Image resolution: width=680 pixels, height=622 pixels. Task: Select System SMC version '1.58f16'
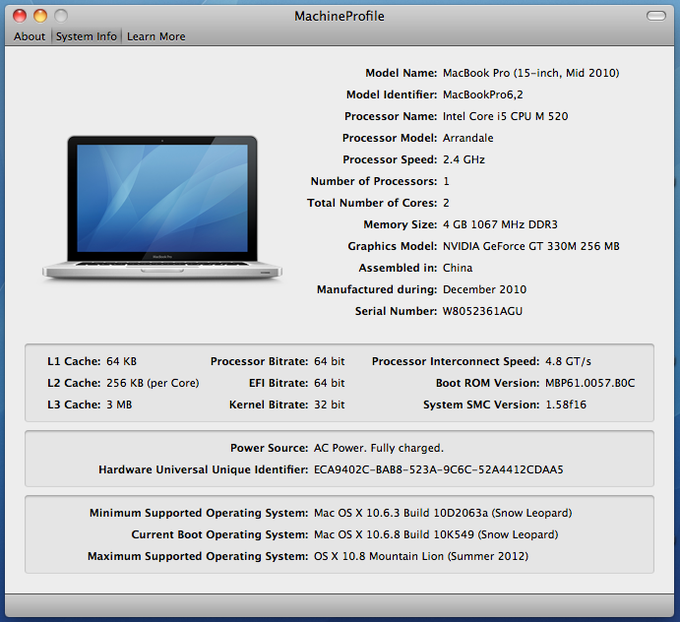[566, 405]
